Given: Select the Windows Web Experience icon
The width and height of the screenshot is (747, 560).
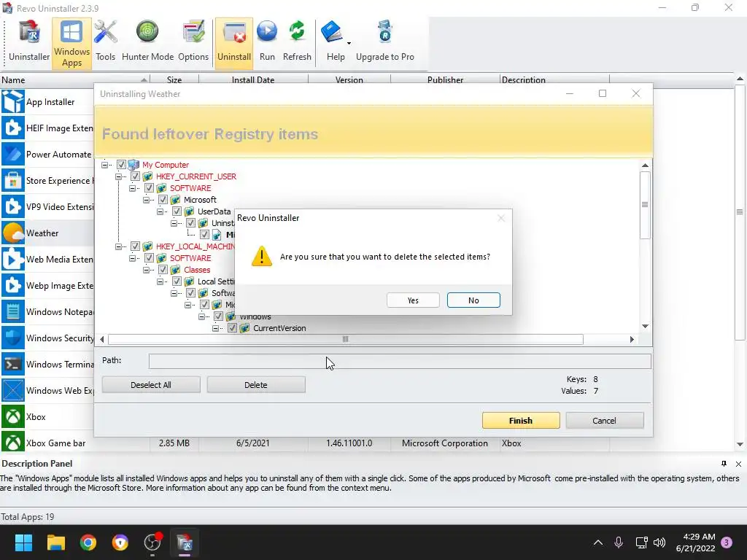Looking at the screenshot, I should coord(13,390).
